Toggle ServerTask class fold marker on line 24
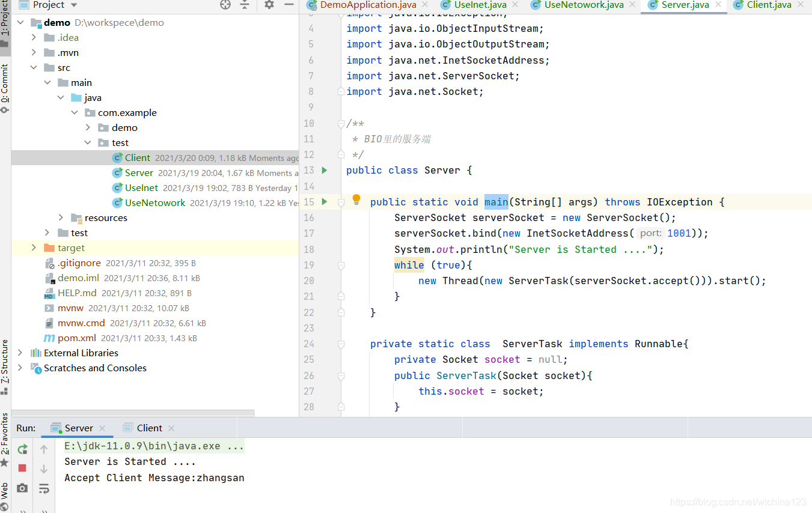812x513 pixels. pos(341,344)
